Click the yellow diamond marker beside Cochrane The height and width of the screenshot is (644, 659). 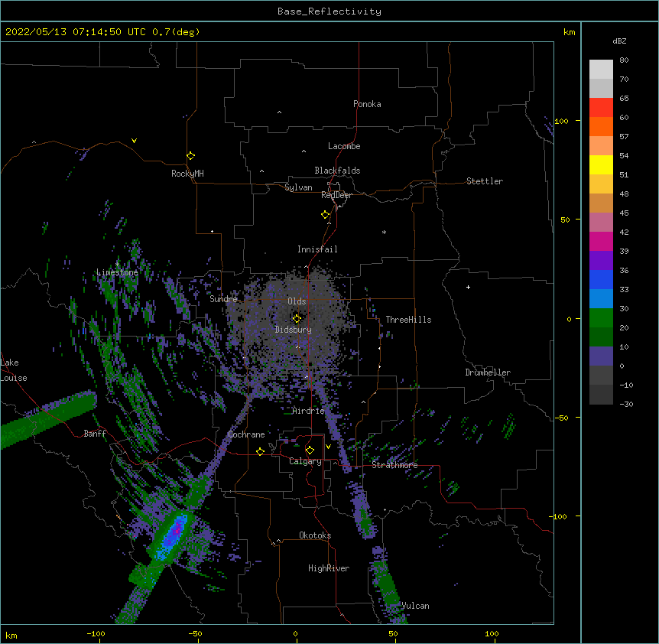click(260, 451)
